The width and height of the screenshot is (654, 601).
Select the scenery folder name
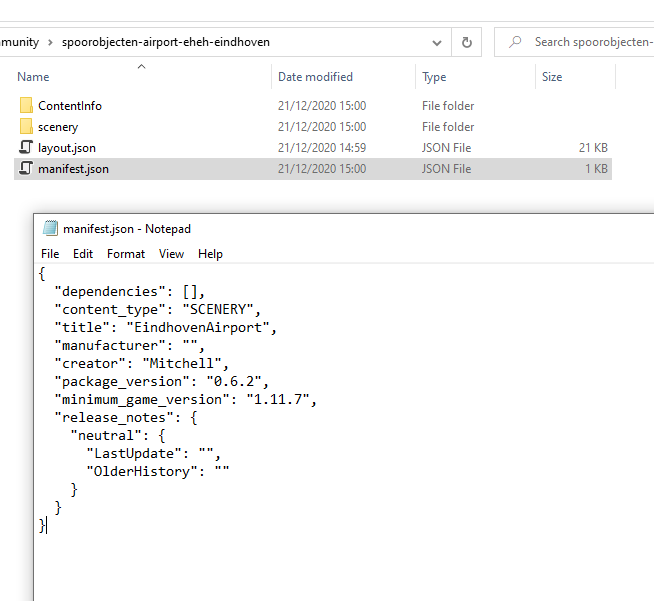(x=58, y=127)
